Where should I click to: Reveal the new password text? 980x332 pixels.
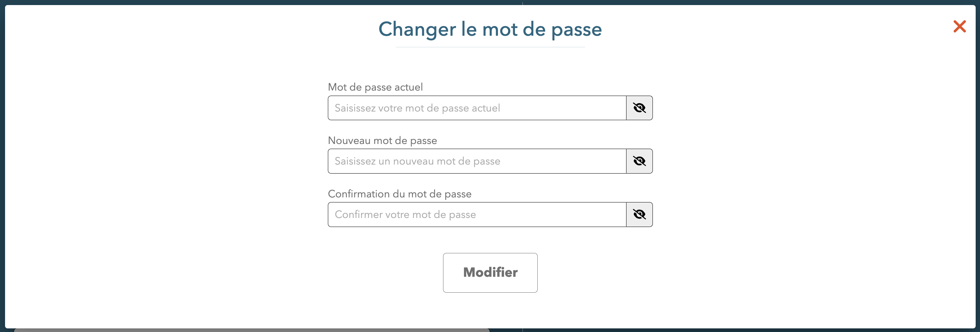point(639,161)
